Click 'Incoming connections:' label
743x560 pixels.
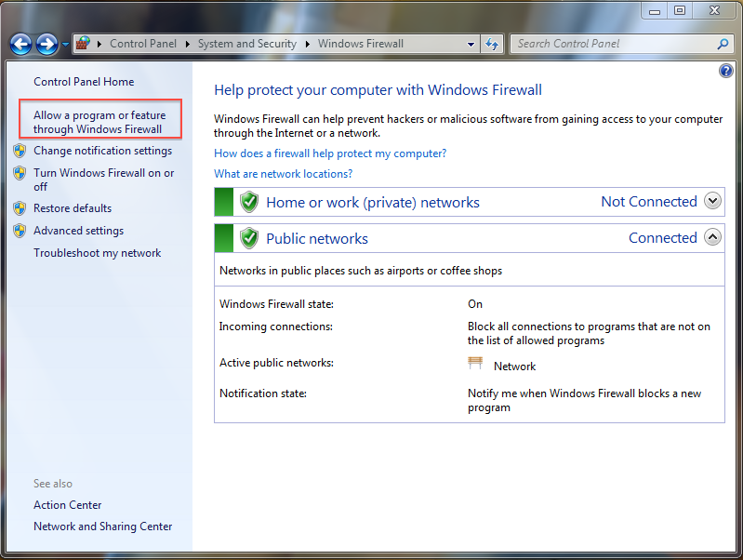click(x=276, y=327)
